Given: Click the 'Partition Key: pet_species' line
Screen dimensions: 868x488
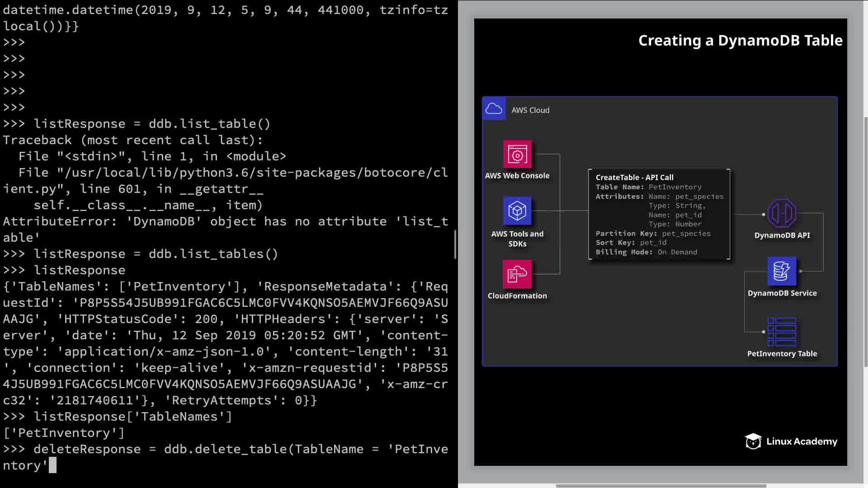Looking at the screenshot, I should [x=653, y=234].
